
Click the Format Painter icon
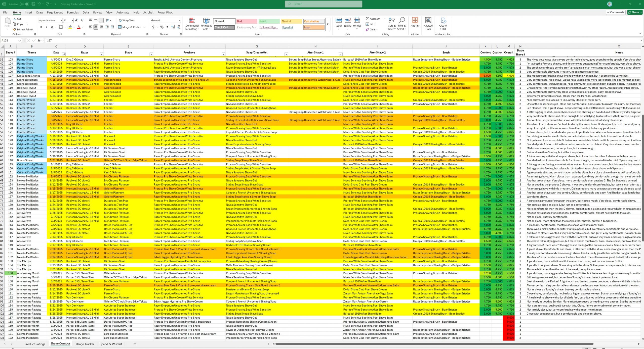pos(15,29)
